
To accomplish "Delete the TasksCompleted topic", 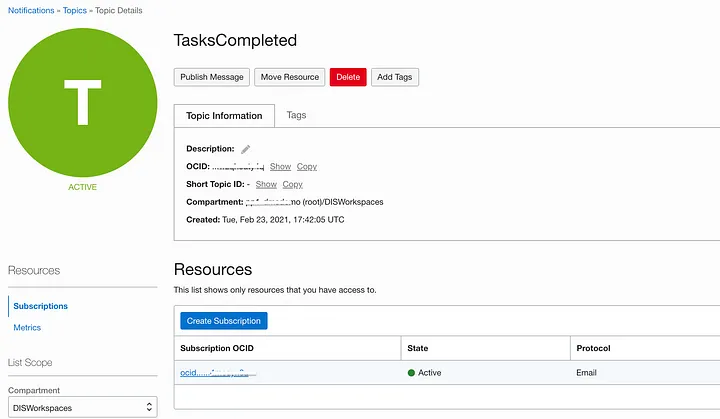I will click(348, 77).
